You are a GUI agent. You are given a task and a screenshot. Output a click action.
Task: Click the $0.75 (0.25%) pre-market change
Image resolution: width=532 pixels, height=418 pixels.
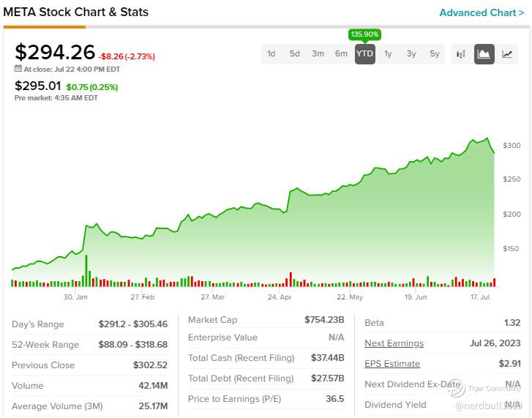(x=92, y=87)
